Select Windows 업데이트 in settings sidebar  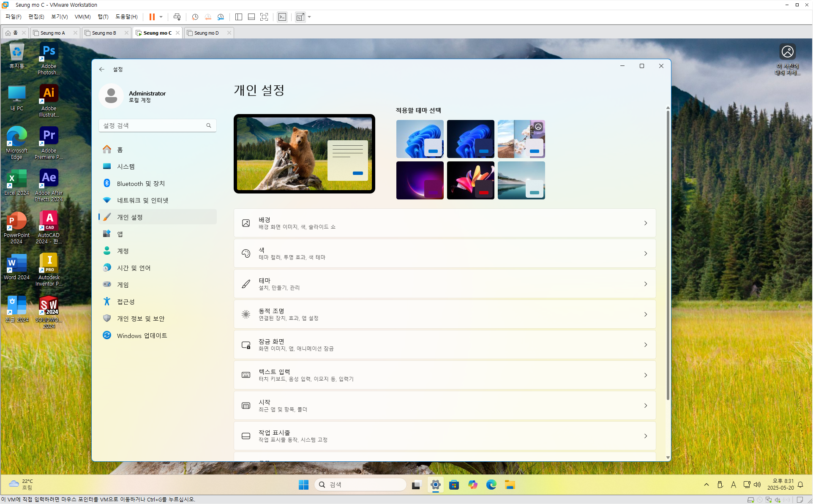point(142,335)
